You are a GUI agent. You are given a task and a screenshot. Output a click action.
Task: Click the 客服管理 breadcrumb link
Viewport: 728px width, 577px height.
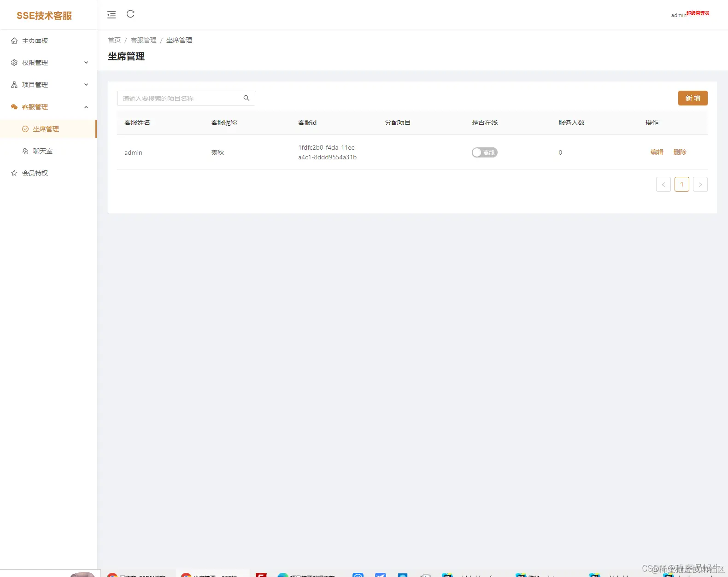tap(143, 40)
